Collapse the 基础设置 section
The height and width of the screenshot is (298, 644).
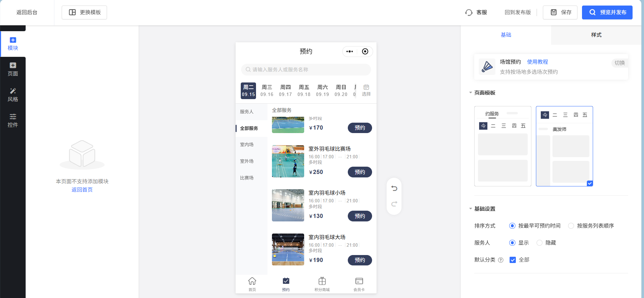point(470,209)
